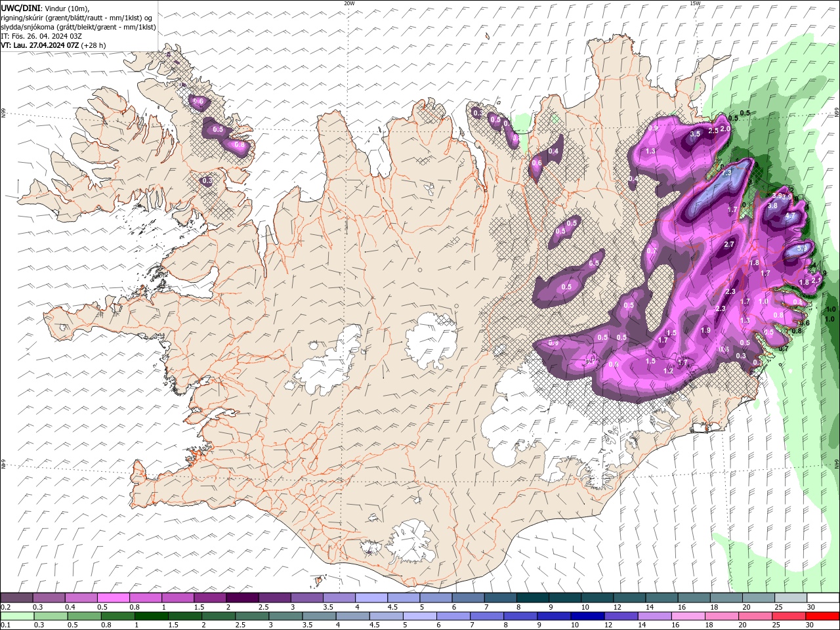The width and height of the screenshot is (840, 630).
Task: Click the UWC/DINI title in the header box
Action: 20,8
